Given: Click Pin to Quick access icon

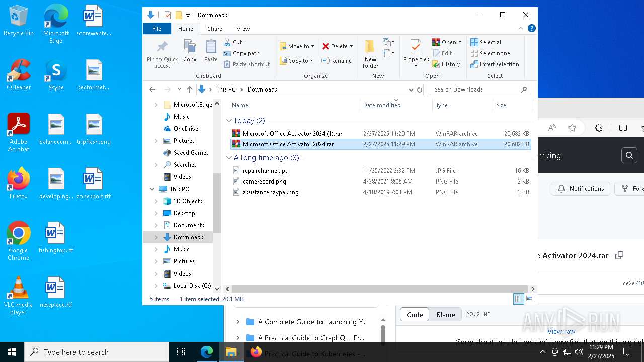Looking at the screenshot, I should point(162,54).
